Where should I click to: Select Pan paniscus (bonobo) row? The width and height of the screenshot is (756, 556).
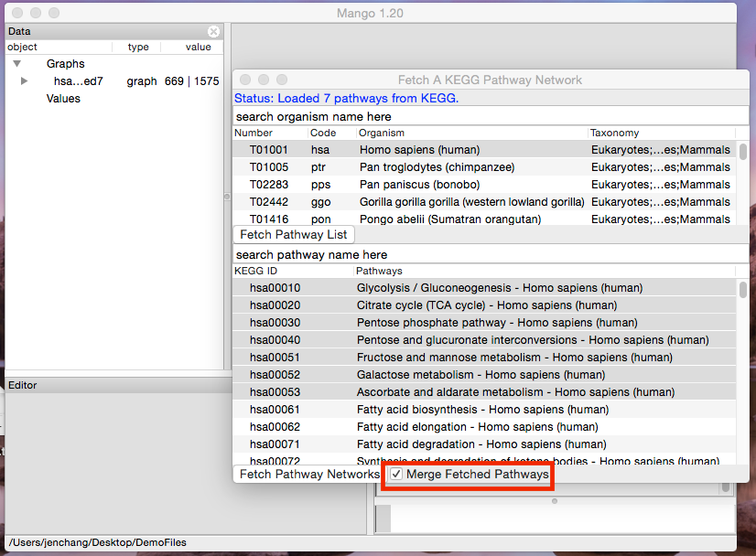(x=484, y=185)
